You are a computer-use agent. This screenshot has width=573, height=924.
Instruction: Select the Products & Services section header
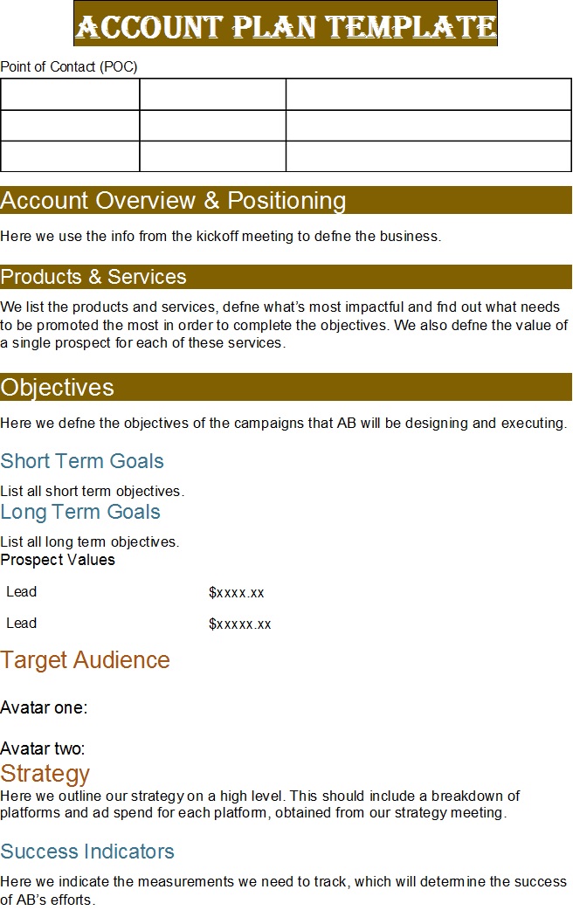coord(286,276)
